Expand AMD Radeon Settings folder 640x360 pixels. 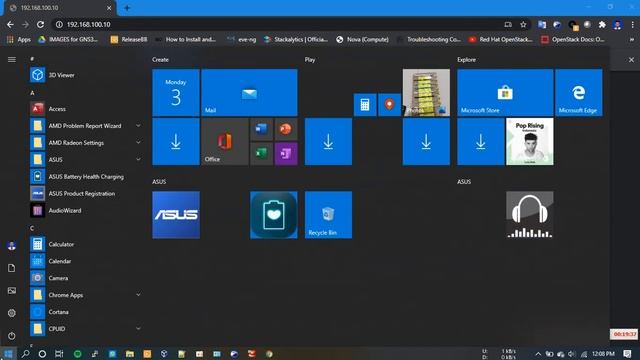pyautogui.click(x=138, y=142)
